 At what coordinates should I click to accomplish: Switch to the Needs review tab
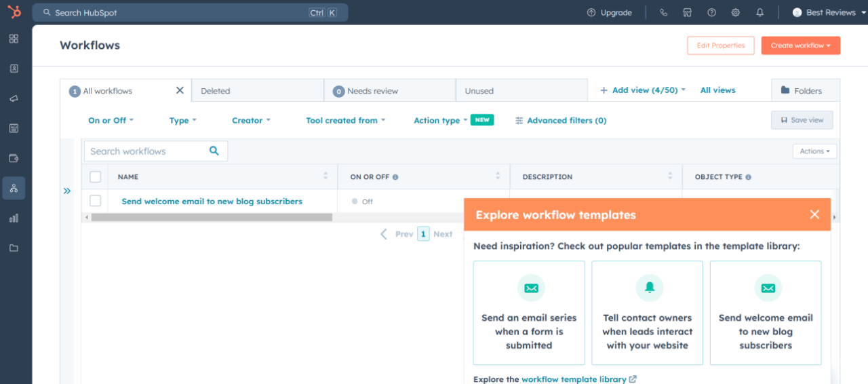(x=389, y=90)
